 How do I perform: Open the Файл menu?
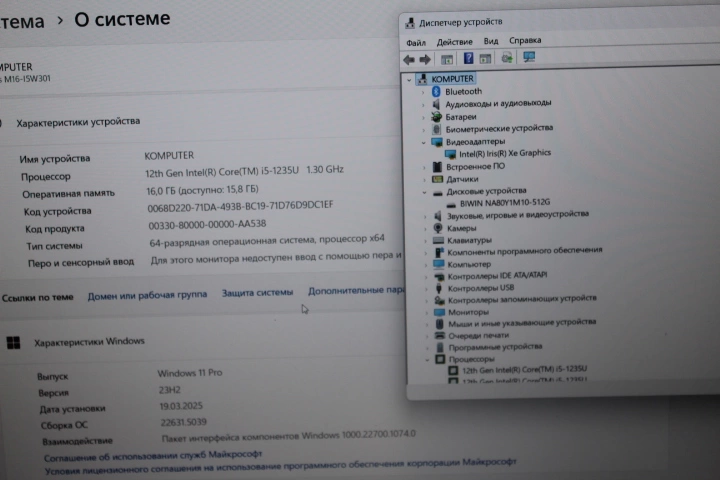coord(416,42)
